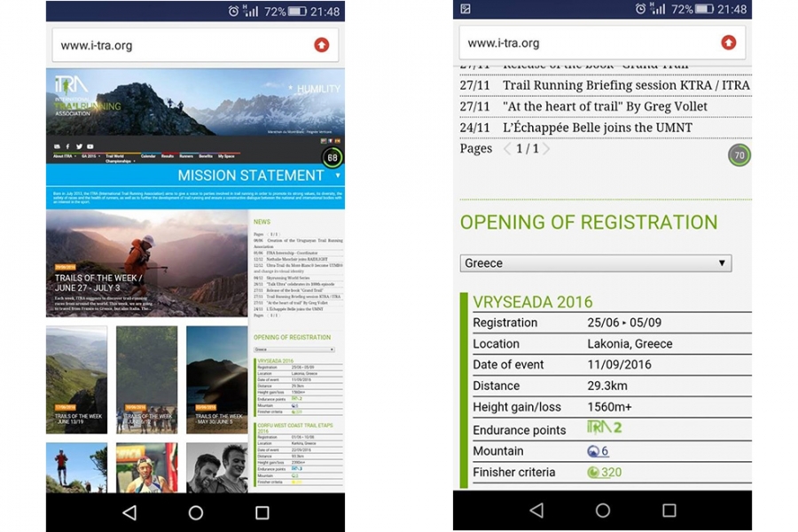Viewport: 798px width, 532px height.
Task: Tap the Twitter icon in ITRA header
Action: pos(78,146)
